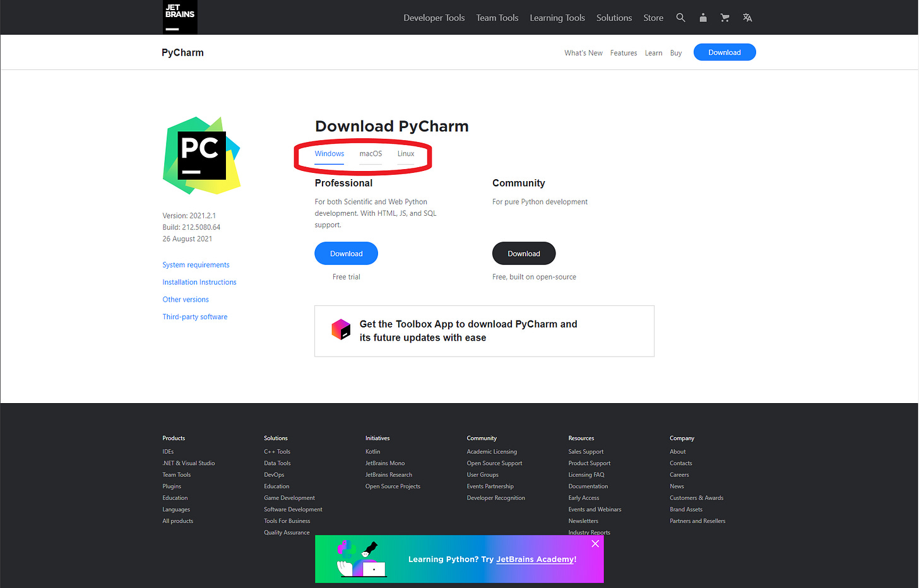Open Installation Instructions link
The height and width of the screenshot is (588, 919).
[x=199, y=282]
